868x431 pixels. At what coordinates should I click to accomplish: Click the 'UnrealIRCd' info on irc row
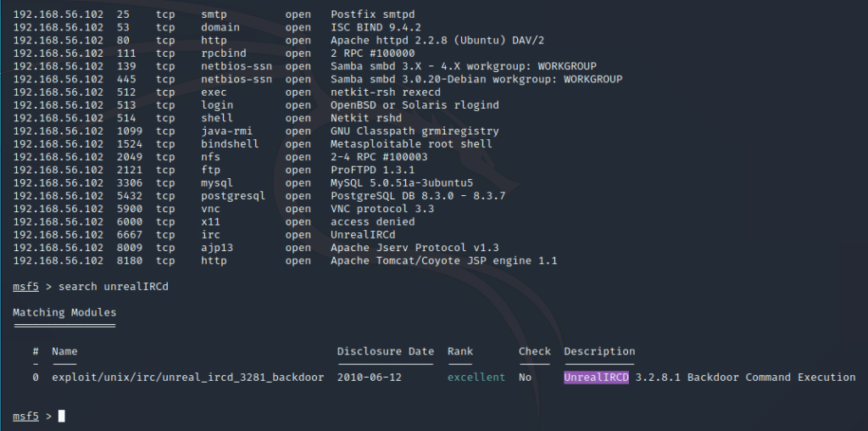[x=363, y=235]
